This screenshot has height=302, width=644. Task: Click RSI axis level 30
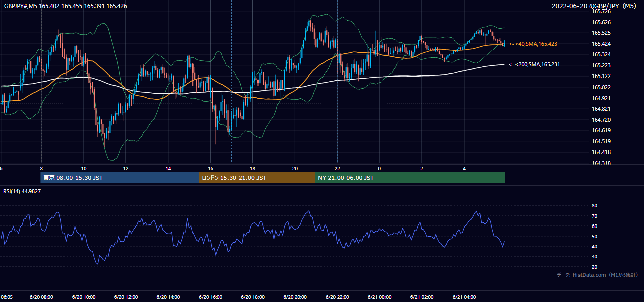595,257
